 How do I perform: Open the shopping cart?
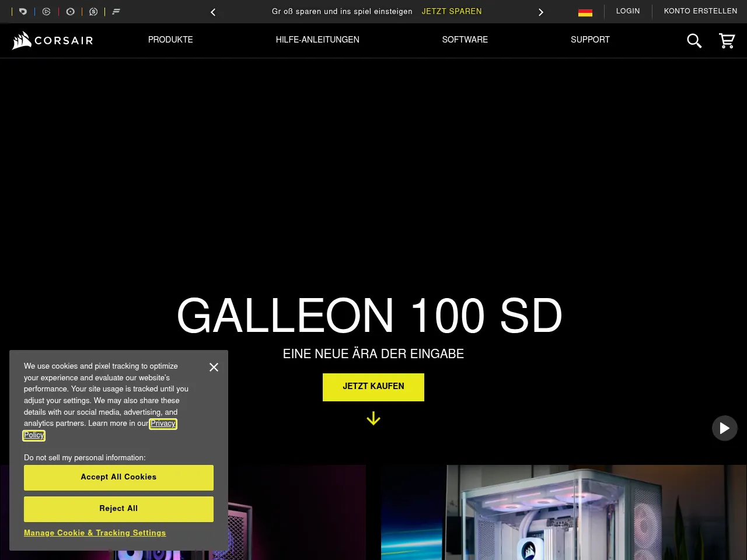[x=727, y=41]
